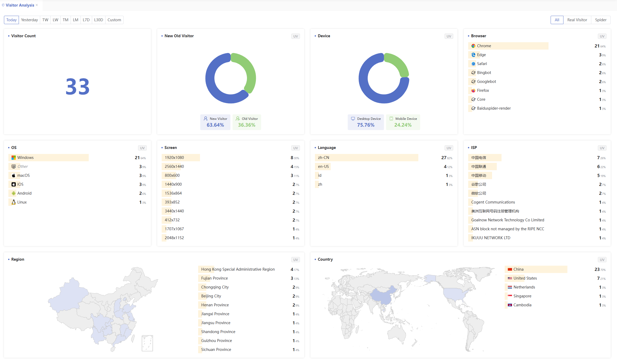617x364 pixels.
Task: Switch date range to Yesterday
Action: pos(29,20)
